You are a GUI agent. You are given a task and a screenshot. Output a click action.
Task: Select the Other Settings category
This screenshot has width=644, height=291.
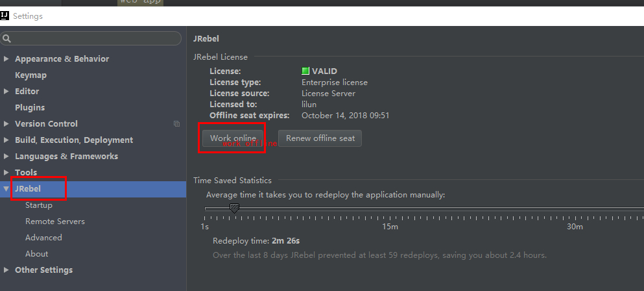tap(44, 270)
